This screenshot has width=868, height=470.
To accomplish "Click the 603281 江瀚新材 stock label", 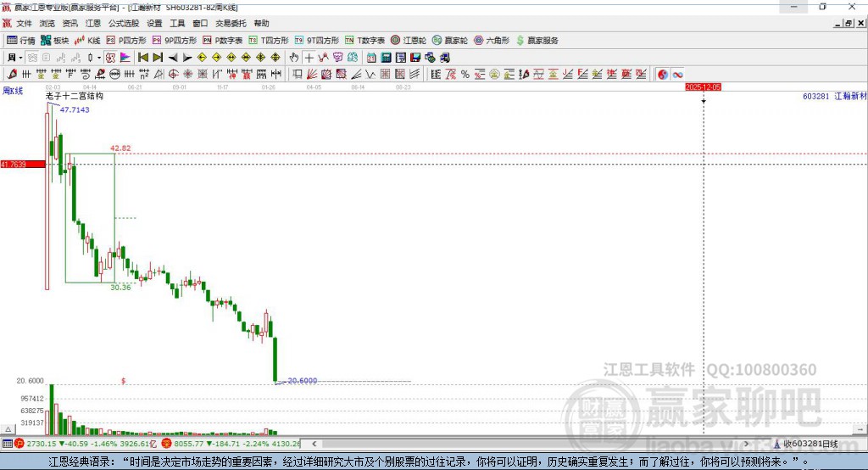I will (834, 96).
